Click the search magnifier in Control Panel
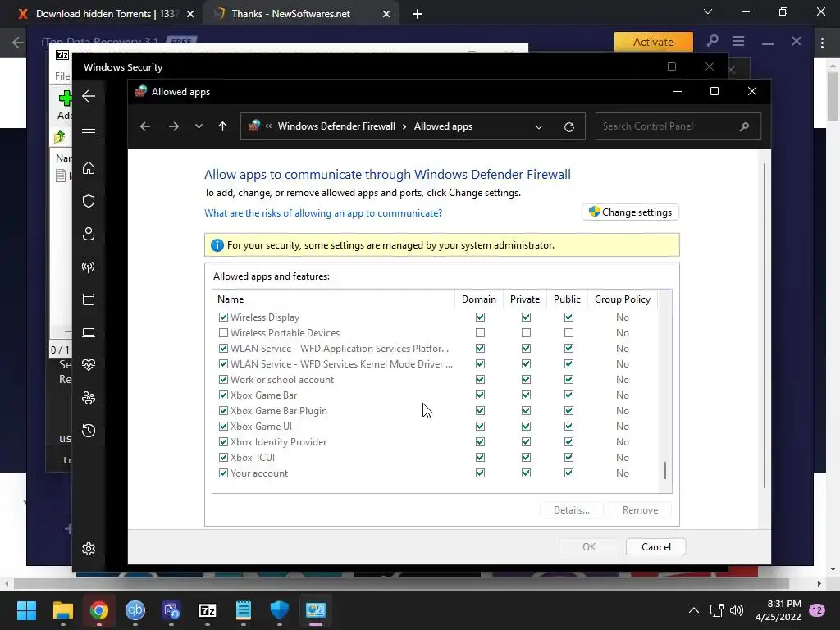 click(x=744, y=126)
